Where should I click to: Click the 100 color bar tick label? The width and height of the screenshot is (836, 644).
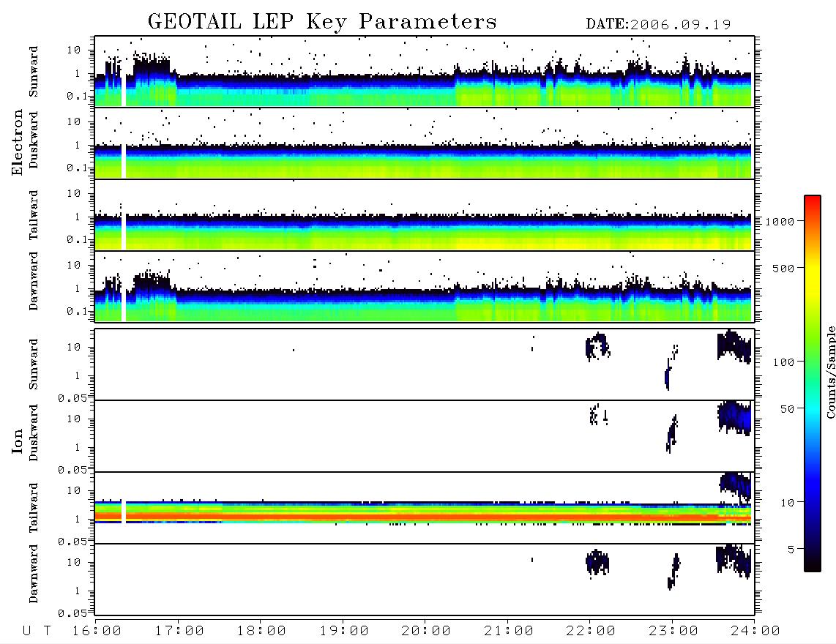(784, 362)
